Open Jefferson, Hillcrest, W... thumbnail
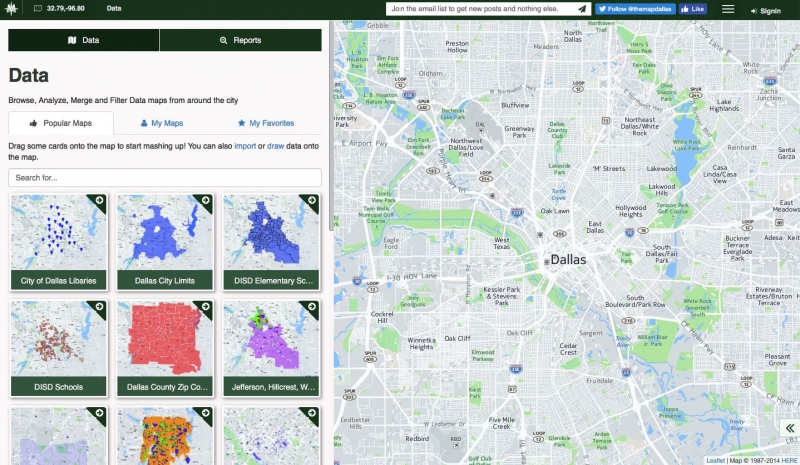Viewport: 800px width, 465px height. [x=271, y=339]
